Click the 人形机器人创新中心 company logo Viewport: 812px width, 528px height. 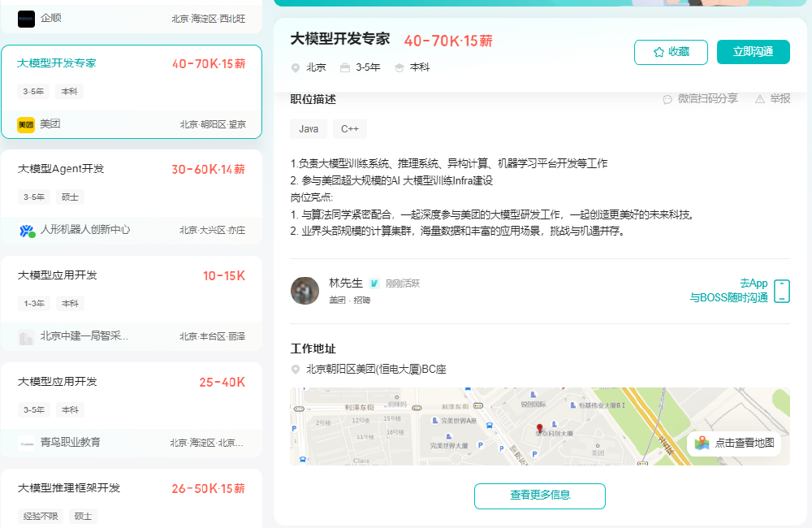[25, 230]
